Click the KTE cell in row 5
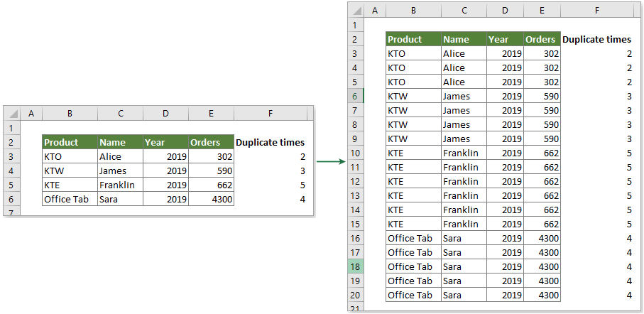Screen dimensions: 644x314 click(70, 185)
